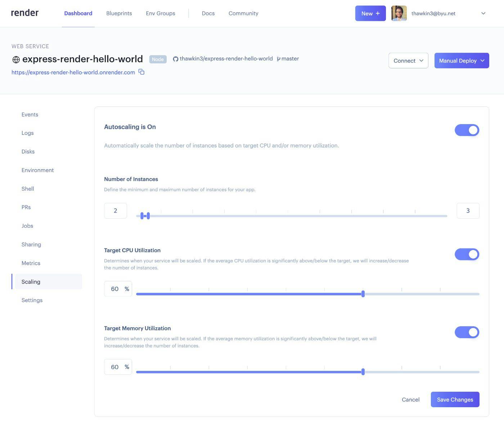Click the minimum instances handle on slider
This screenshot has width=504, height=427.
(x=142, y=216)
